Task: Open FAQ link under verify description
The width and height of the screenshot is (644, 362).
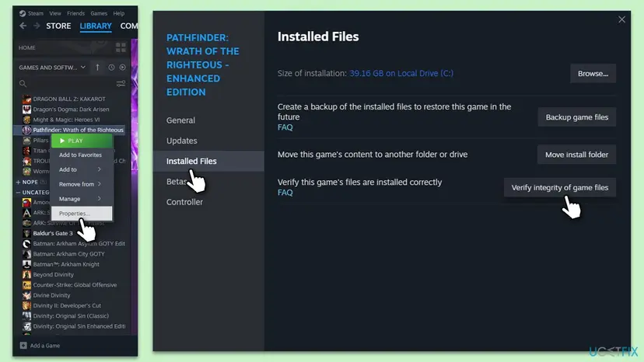Action: click(285, 193)
